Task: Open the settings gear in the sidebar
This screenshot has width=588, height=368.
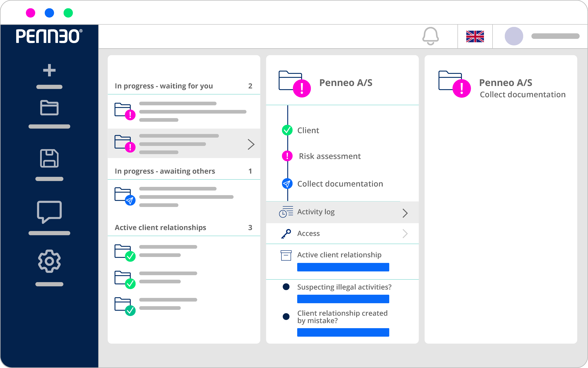Action: (x=49, y=261)
